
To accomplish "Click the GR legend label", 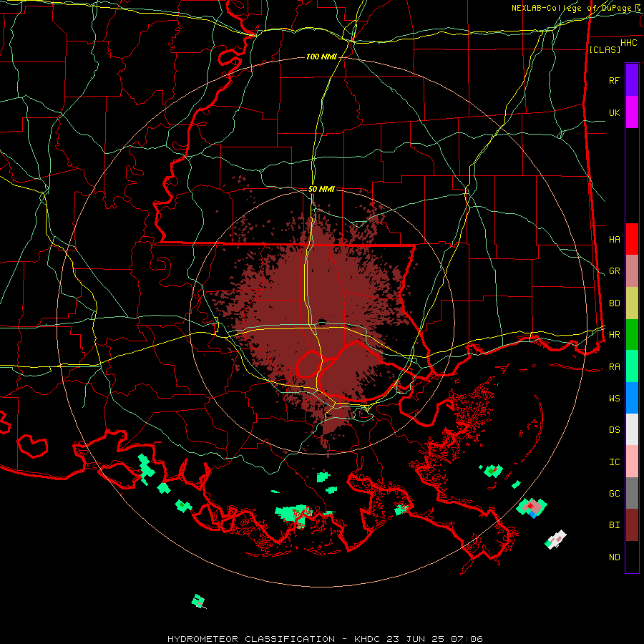I will (615, 271).
